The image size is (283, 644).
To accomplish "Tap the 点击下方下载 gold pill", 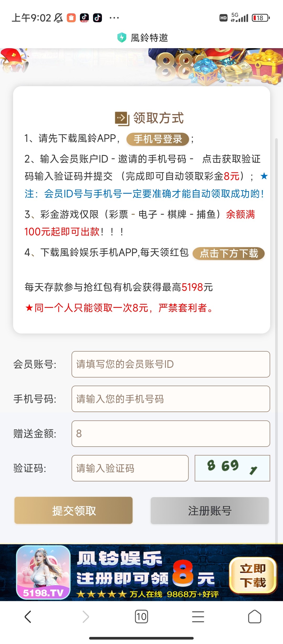I will pos(228,253).
